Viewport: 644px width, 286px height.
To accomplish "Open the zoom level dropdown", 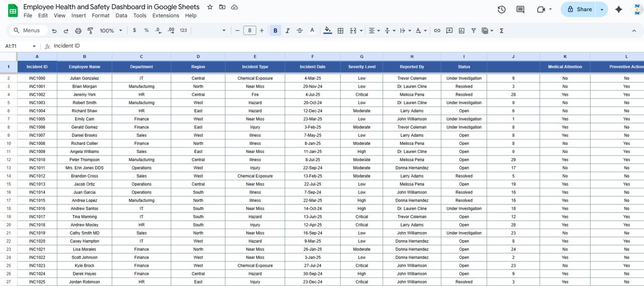I will click(x=111, y=31).
